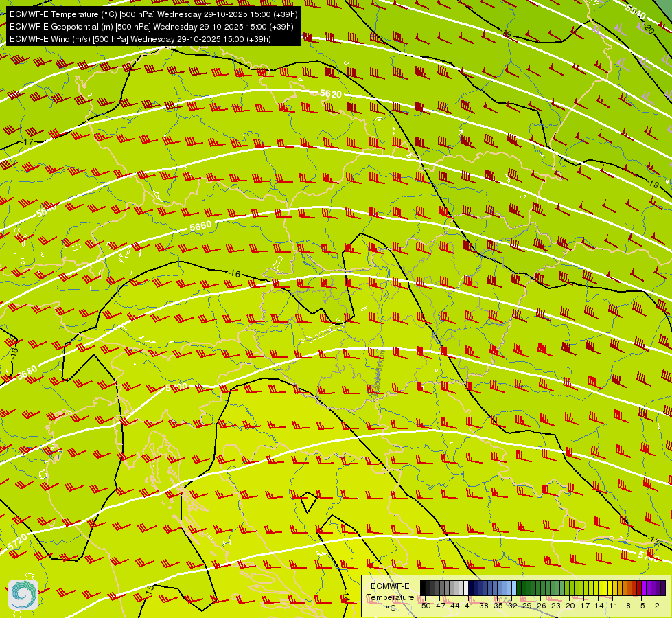672x618 pixels.
Task: Click the 5540 geopotential contour label
Action: click(x=635, y=12)
